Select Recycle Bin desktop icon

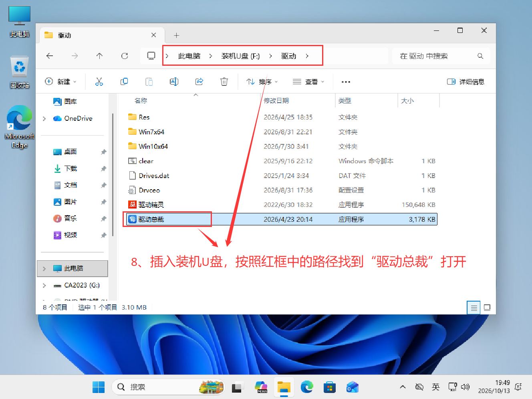coord(19,72)
